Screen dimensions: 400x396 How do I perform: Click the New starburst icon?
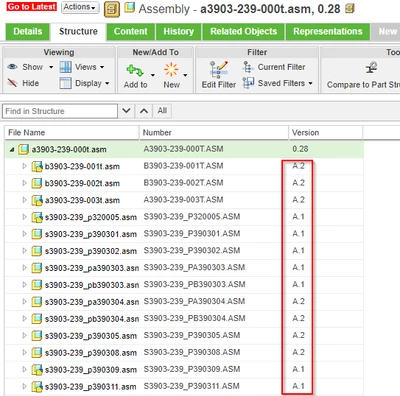pyautogui.click(x=171, y=70)
